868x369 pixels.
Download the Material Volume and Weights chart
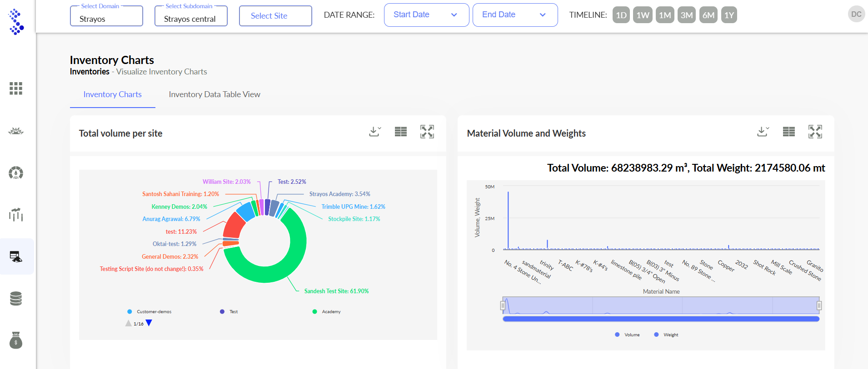tap(763, 132)
